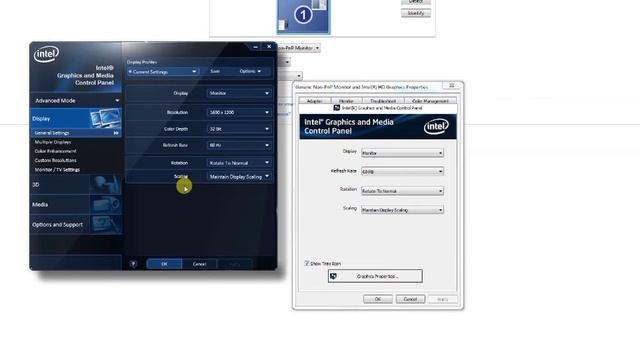Toggle the Show Tray Icon checkbox

307,263
